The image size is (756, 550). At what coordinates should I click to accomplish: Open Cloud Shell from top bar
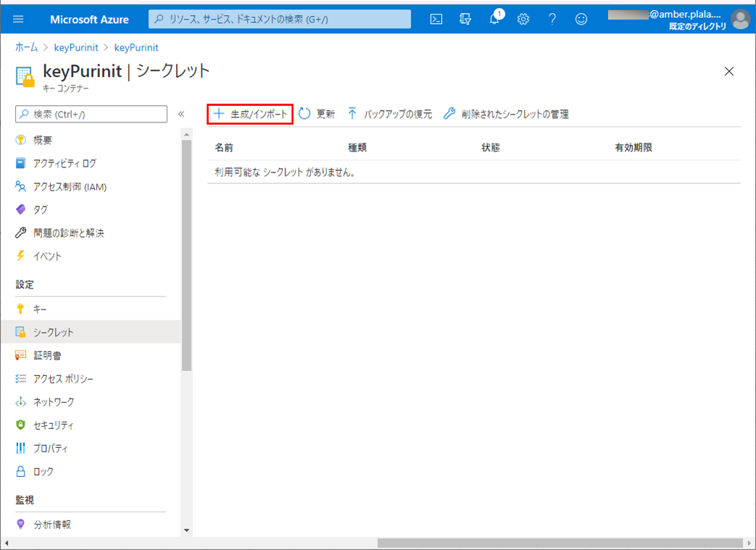pos(436,20)
